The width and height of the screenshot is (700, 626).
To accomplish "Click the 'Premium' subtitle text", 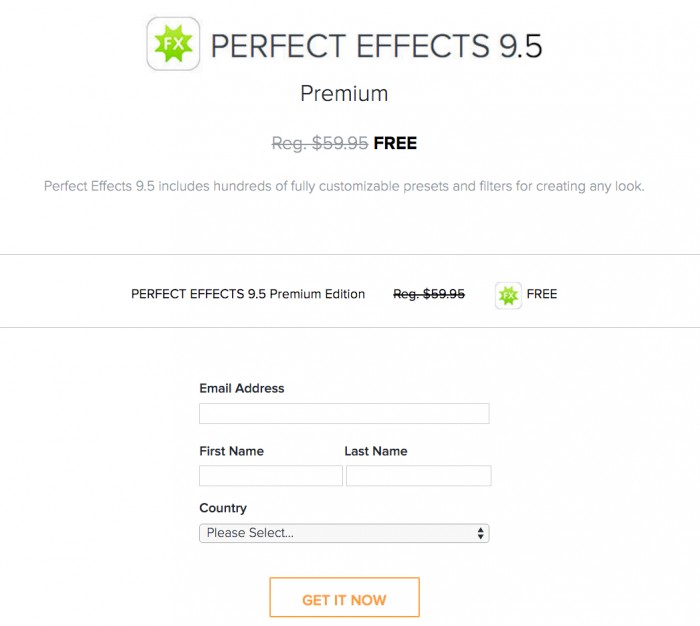I will [x=344, y=94].
